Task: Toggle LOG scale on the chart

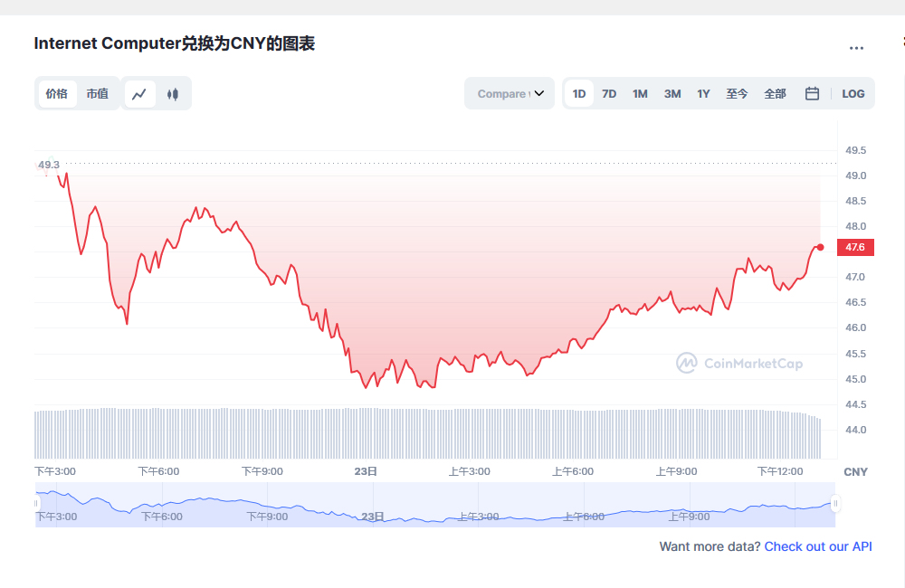Action: click(853, 93)
